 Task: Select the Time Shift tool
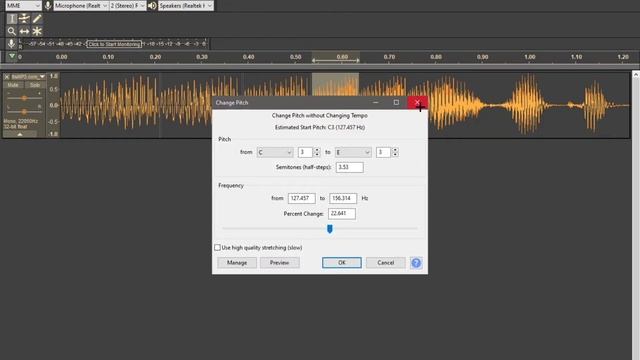coord(24,31)
